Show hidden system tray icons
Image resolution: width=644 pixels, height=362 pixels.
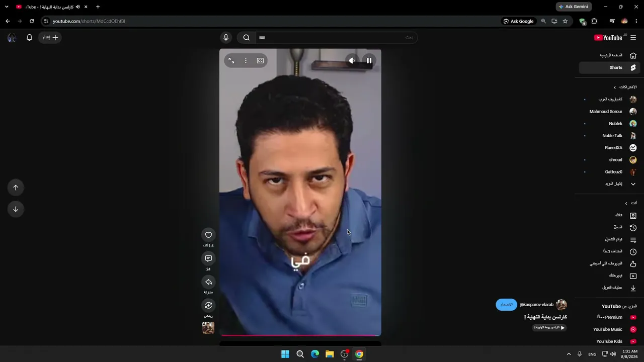point(569,354)
